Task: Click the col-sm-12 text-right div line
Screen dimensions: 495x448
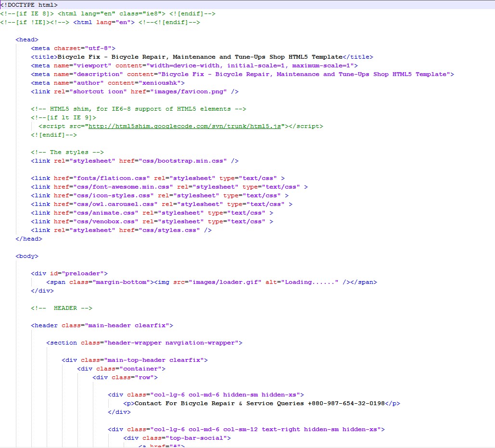Action: (x=246, y=429)
